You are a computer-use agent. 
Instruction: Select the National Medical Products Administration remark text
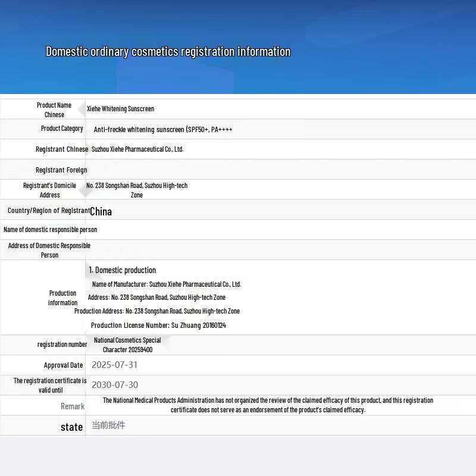tap(268, 405)
